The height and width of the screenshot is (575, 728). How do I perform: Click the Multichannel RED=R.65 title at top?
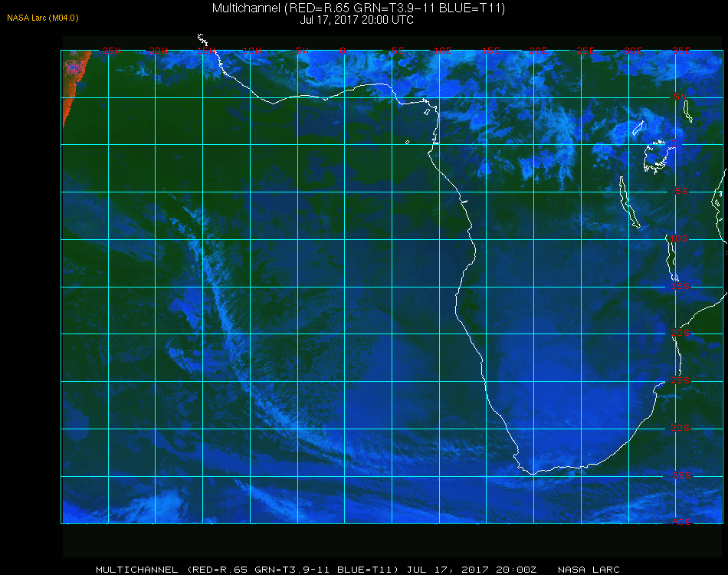click(359, 8)
